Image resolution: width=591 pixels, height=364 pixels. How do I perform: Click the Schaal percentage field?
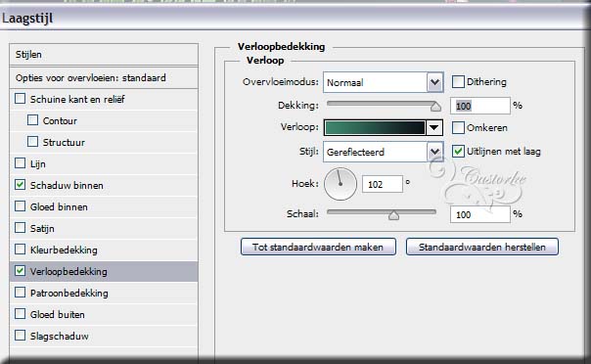pyautogui.click(x=480, y=214)
